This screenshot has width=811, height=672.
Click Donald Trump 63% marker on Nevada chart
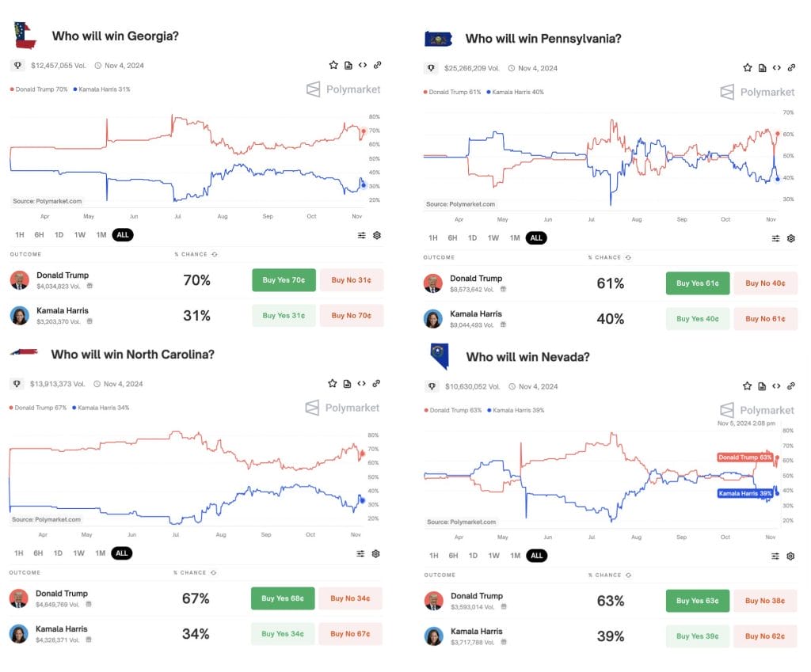tap(745, 457)
